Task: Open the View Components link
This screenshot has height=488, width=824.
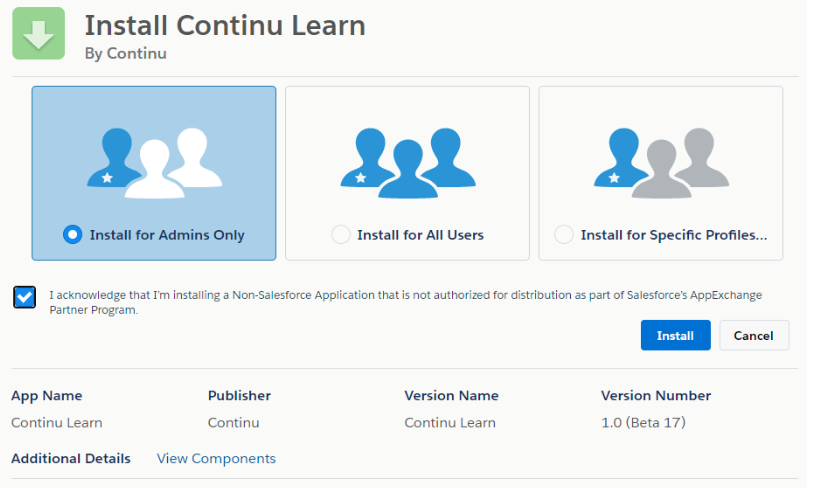Action: point(216,459)
